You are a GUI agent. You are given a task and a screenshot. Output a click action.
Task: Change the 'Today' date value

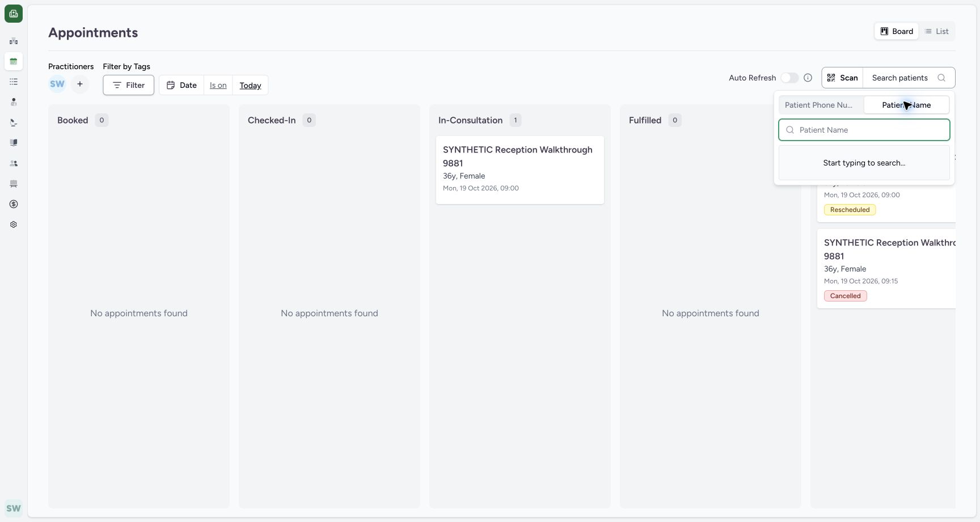click(x=250, y=85)
